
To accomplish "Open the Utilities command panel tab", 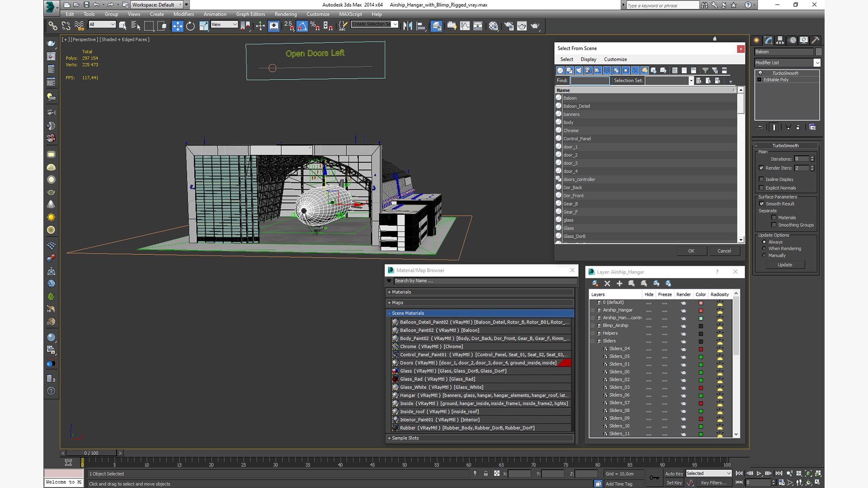I will click(x=816, y=40).
